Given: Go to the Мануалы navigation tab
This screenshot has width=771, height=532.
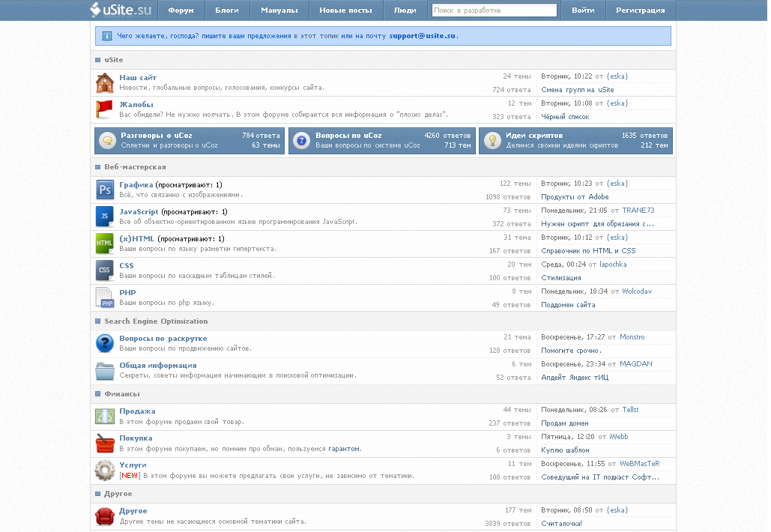Looking at the screenshot, I should [x=279, y=10].
